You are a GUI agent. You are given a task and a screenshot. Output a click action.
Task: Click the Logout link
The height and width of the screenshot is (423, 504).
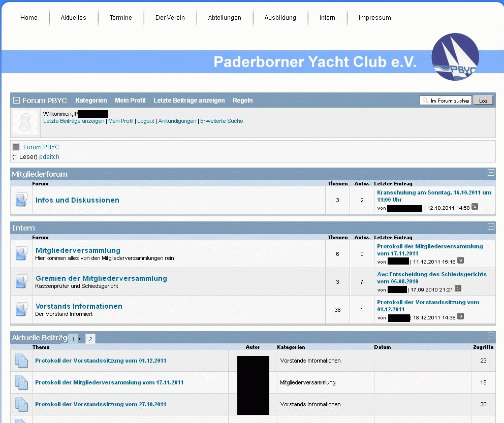145,121
